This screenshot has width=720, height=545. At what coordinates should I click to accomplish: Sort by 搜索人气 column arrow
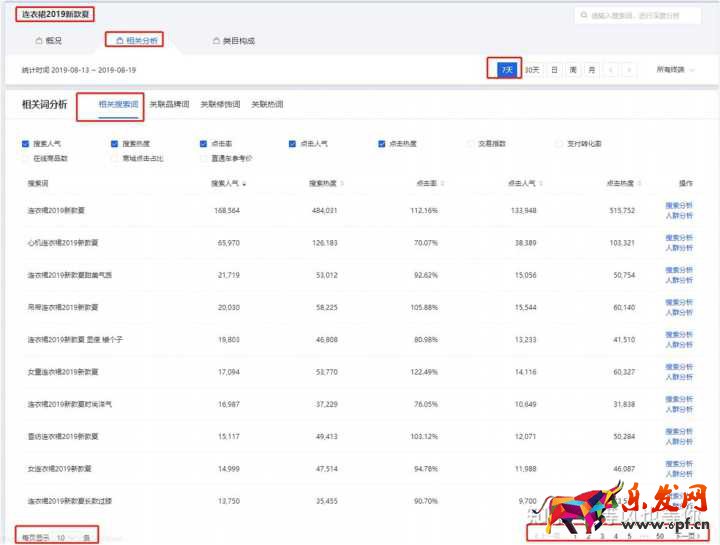(245, 184)
